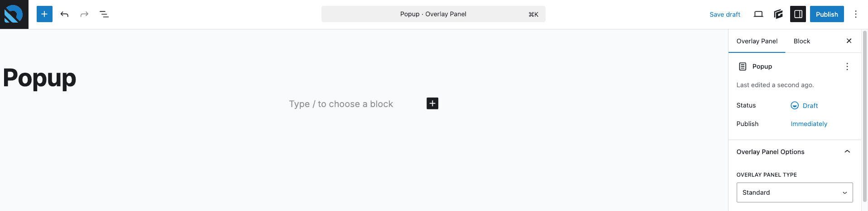Click the Save draft button
The image size is (868, 211).
pos(725,14)
